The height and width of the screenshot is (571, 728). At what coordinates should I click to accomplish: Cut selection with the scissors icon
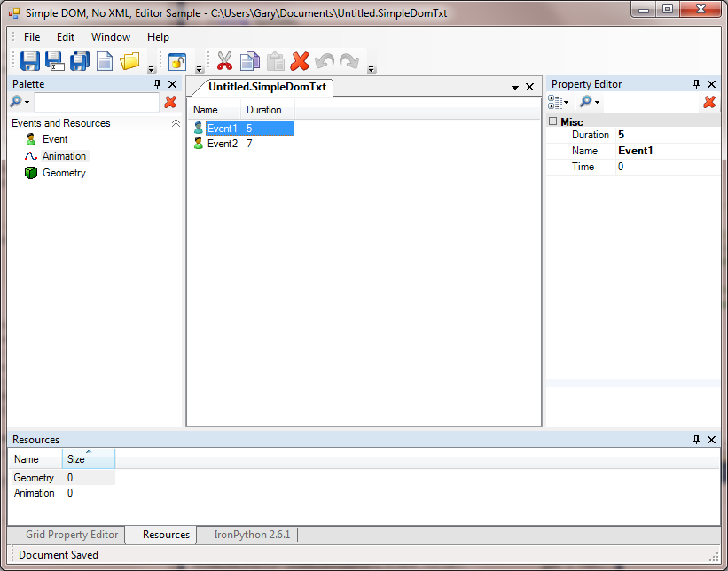(x=224, y=61)
